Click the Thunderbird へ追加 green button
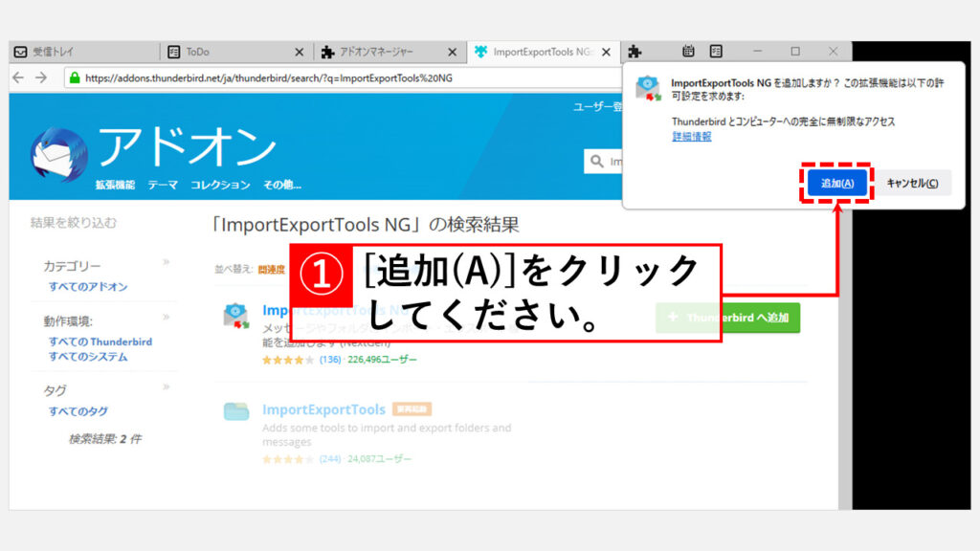 coord(727,318)
